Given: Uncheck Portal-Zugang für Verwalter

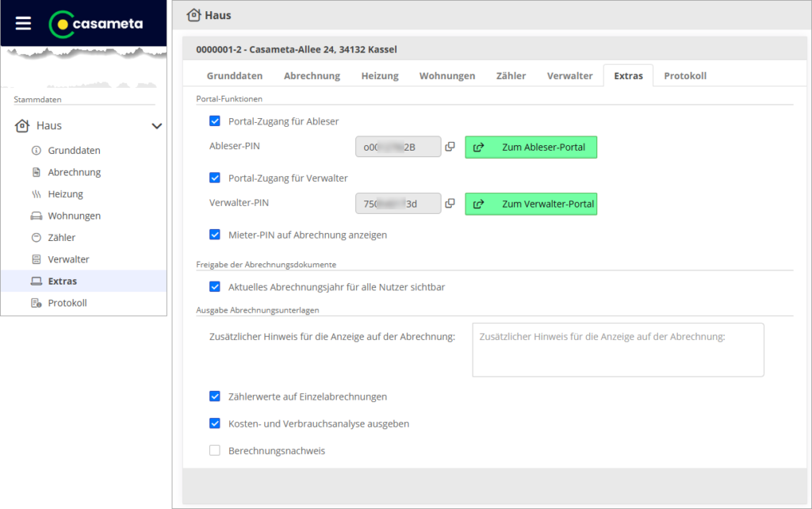Looking at the screenshot, I should click(214, 178).
